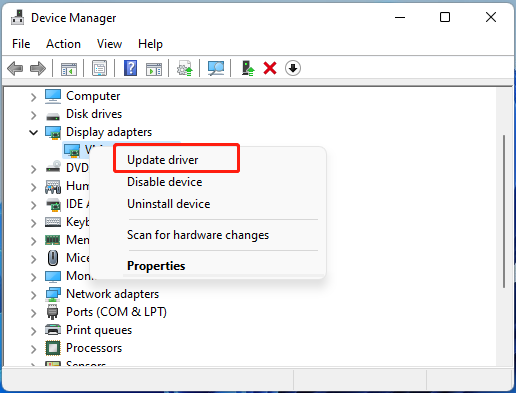Click the Network adapters category icon
The image size is (516, 393).
click(53, 294)
